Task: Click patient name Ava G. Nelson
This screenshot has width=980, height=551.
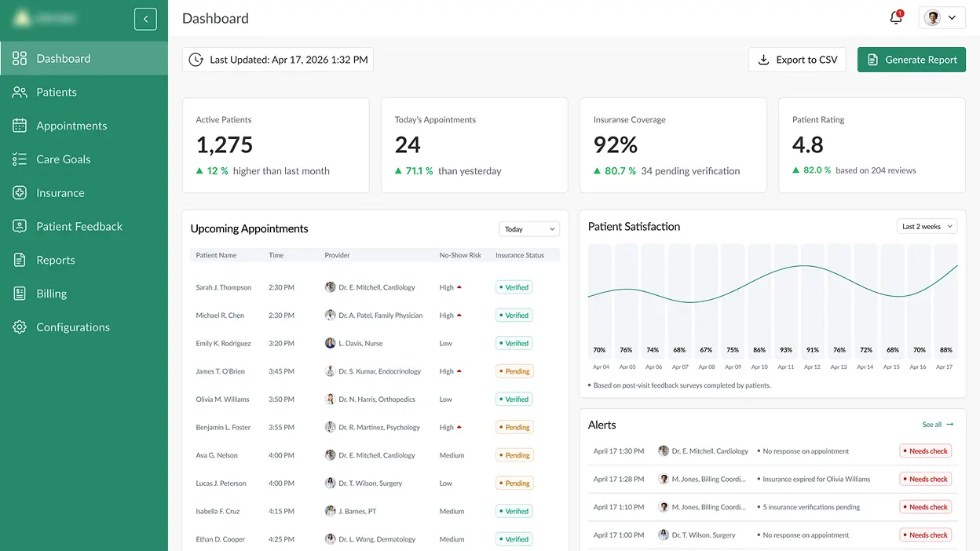Action: [217, 455]
